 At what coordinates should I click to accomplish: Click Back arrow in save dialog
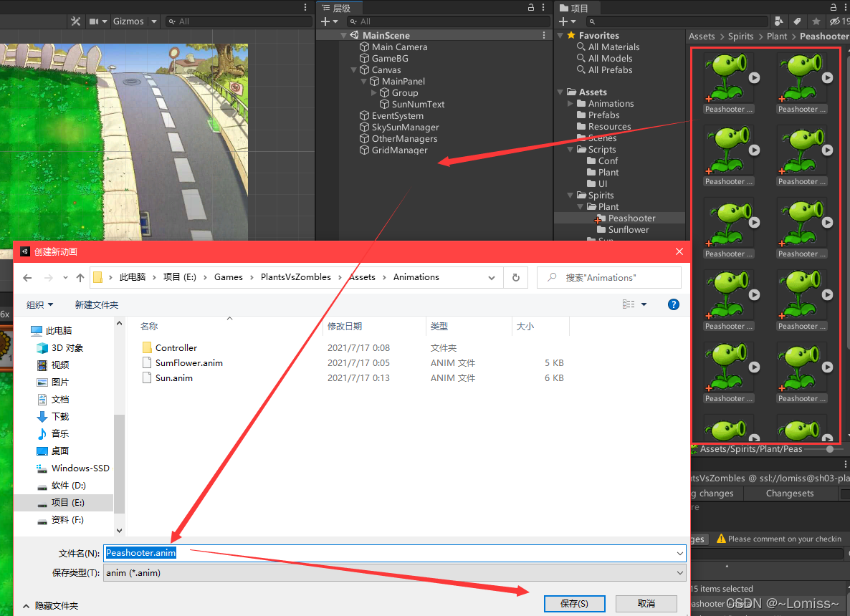pyautogui.click(x=28, y=278)
